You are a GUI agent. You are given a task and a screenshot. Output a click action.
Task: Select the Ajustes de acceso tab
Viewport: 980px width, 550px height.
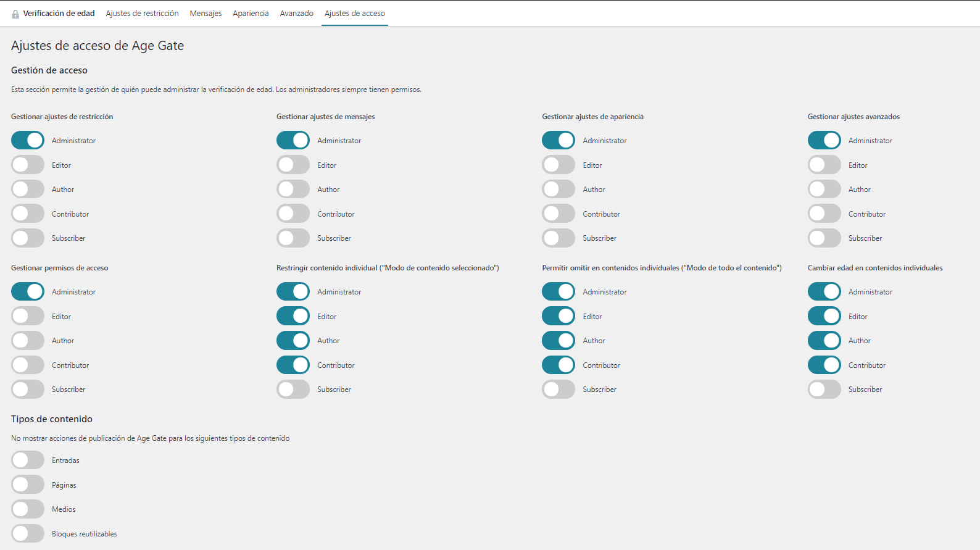(x=355, y=13)
